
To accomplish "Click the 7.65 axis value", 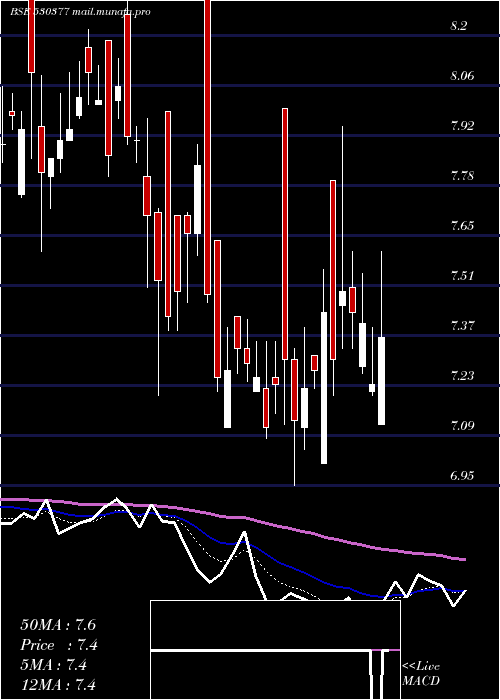I will (462, 226).
